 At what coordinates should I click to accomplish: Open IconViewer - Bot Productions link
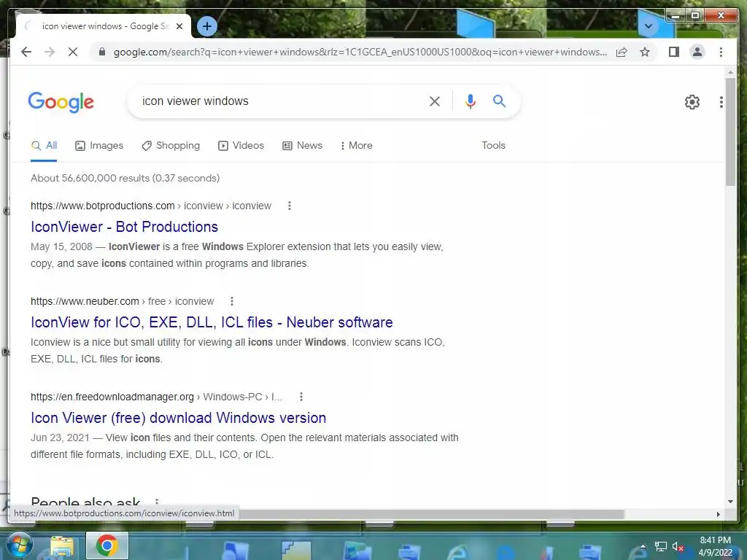click(x=124, y=227)
